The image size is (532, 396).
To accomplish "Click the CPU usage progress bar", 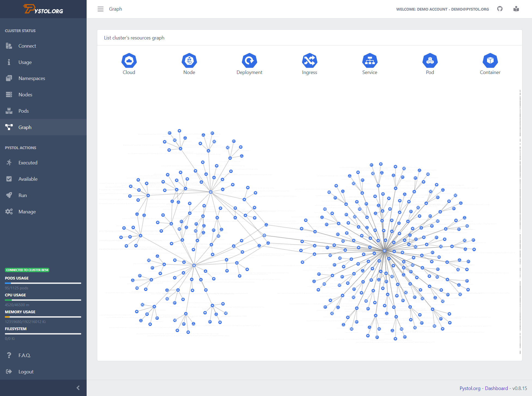I will [43, 300].
